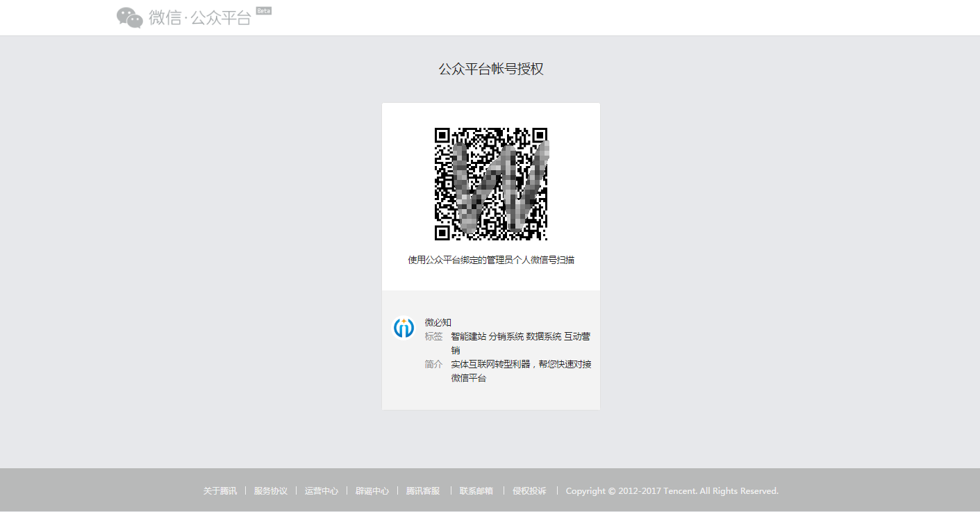
Task: Click the scan instruction text below QR code
Action: 490,260
